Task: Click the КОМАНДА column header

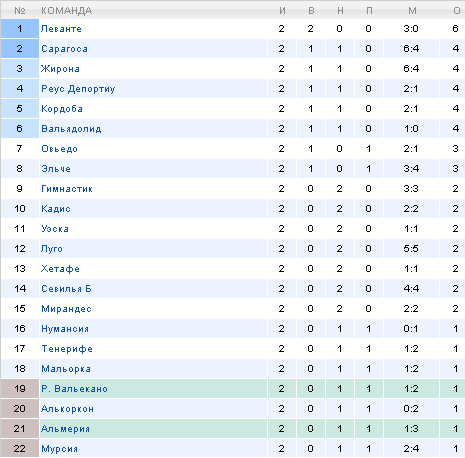Action: (x=66, y=11)
